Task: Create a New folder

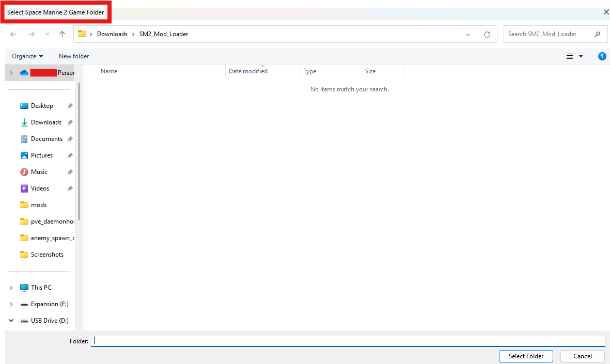Action: tap(74, 56)
